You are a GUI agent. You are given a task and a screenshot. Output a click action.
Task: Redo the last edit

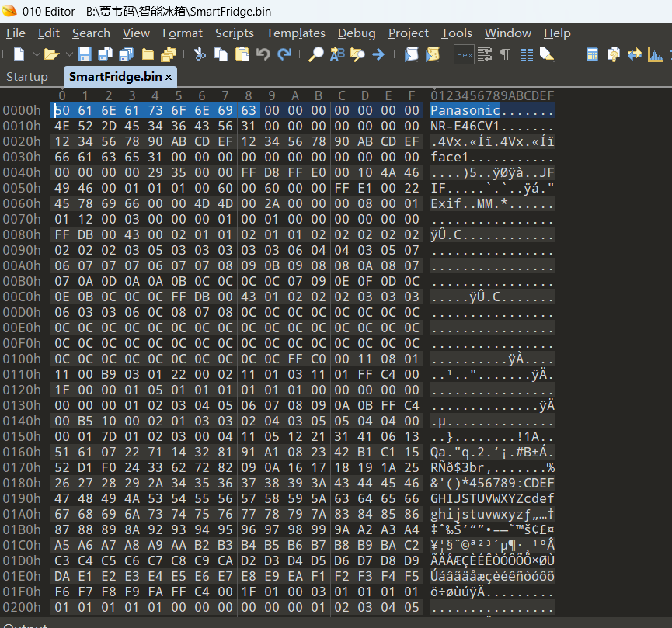(x=284, y=54)
